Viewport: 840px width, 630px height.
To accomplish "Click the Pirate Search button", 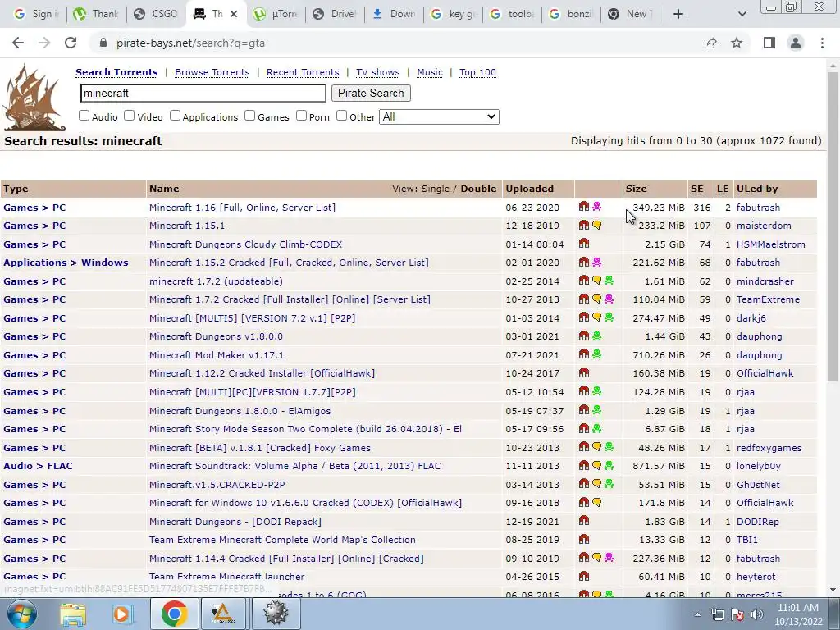I will [x=371, y=94].
